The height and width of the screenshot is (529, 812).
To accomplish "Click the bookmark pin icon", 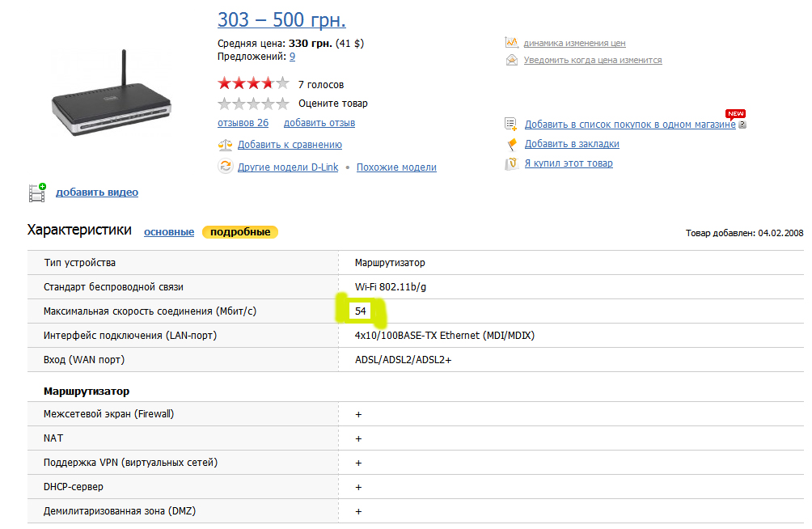I will (x=511, y=144).
